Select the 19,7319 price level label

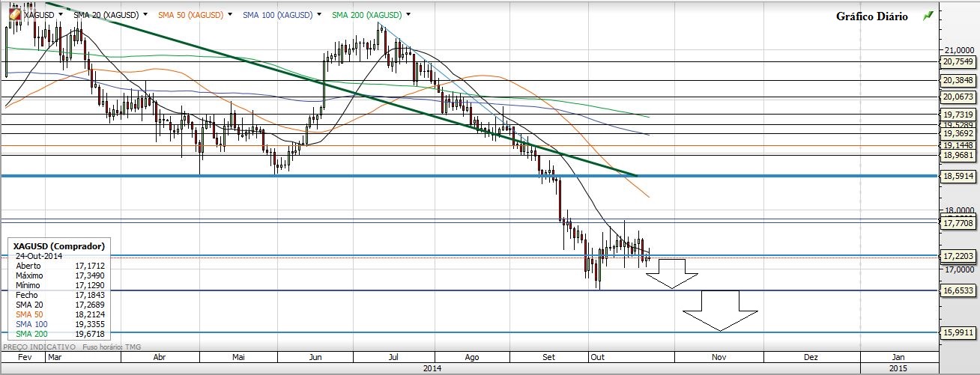[958, 114]
